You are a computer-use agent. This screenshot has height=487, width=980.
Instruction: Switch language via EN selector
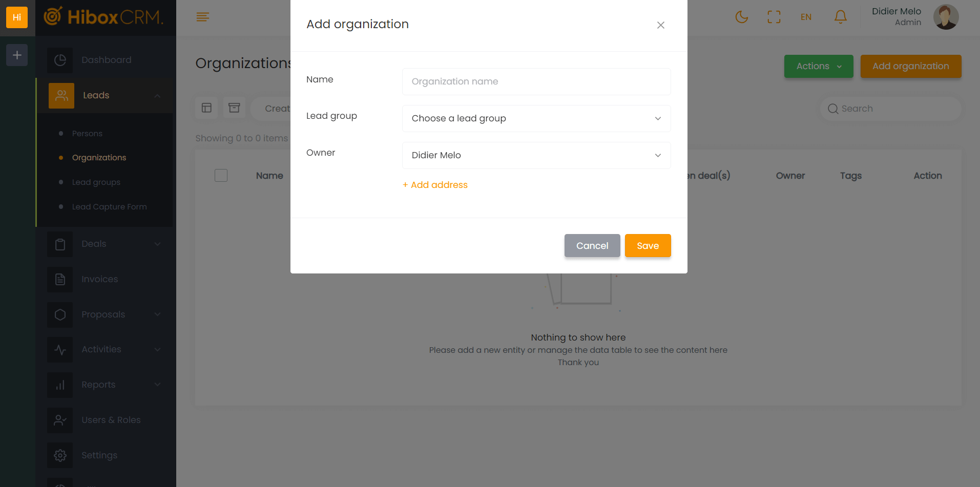point(806,17)
